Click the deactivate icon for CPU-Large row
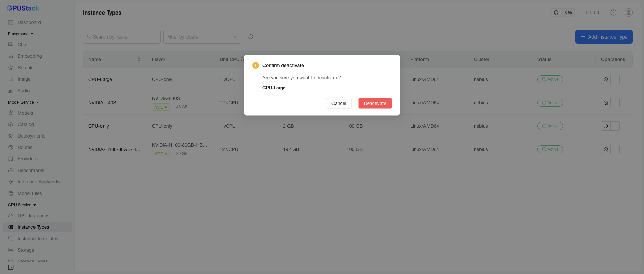Image resolution: width=644 pixels, height=274 pixels. [606, 79]
